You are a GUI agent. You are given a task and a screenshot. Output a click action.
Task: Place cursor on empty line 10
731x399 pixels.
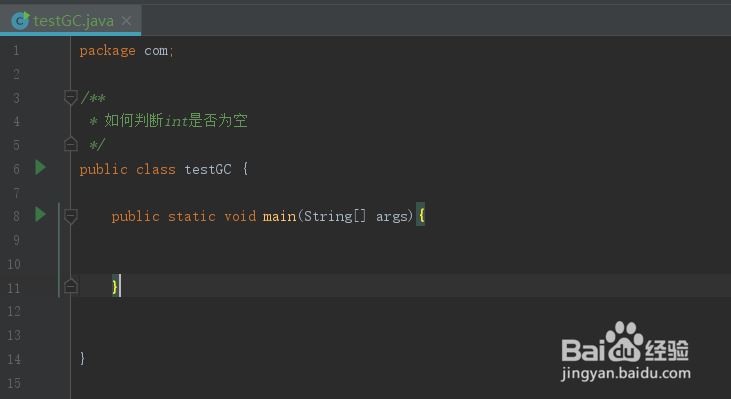coord(401,263)
